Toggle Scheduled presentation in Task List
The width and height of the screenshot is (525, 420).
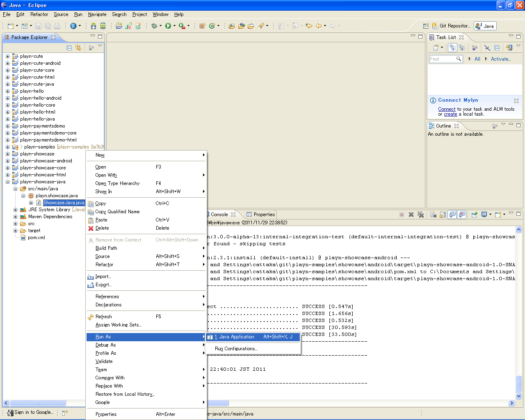click(x=462, y=48)
